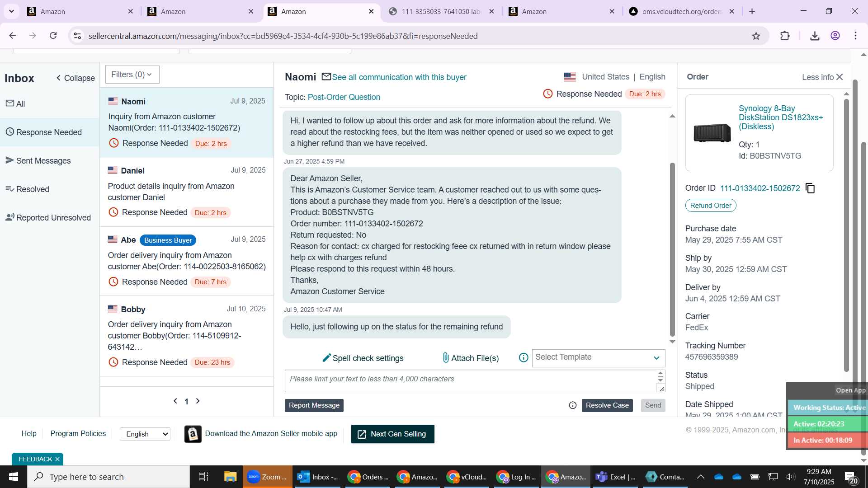Viewport: 868px width, 488px height.
Task: Open Abe's order delivery inquiry message
Action: (187, 261)
